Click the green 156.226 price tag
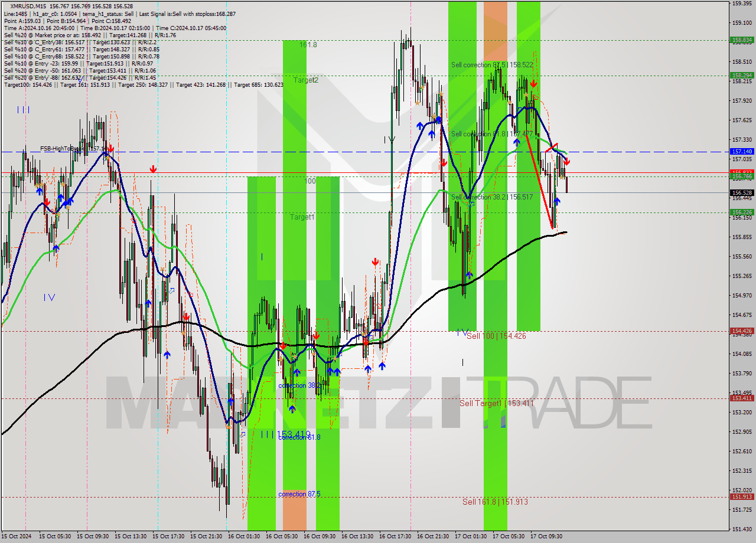This screenshot has height=543, width=756. click(x=742, y=212)
